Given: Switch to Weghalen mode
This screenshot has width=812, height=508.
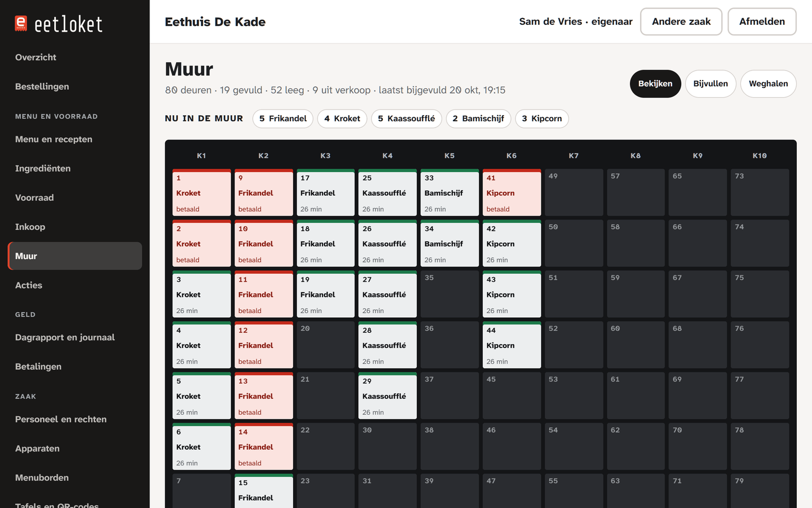Looking at the screenshot, I should coord(768,84).
